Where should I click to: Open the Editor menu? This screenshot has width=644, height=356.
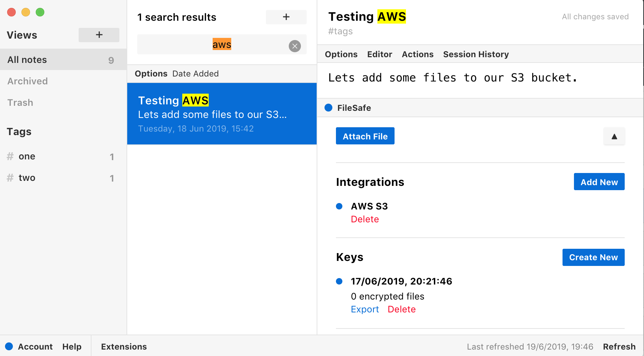click(x=380, y=54)
